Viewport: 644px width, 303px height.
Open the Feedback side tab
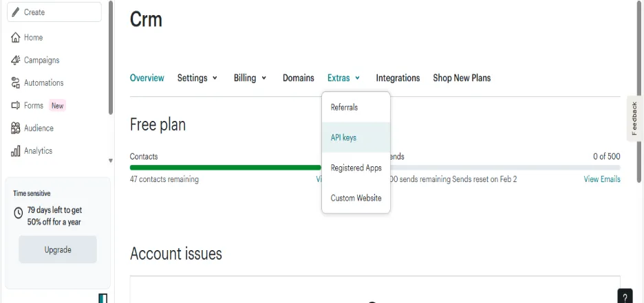(x=634, y=118)
